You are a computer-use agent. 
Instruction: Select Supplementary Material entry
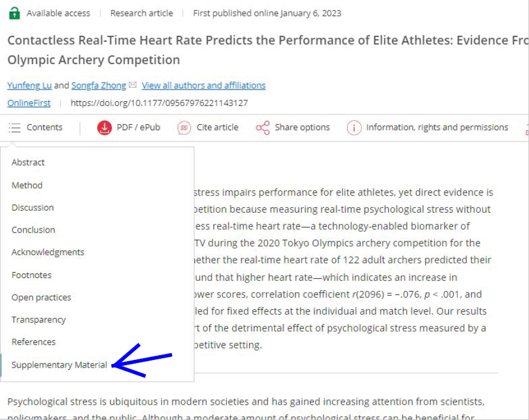59,365
